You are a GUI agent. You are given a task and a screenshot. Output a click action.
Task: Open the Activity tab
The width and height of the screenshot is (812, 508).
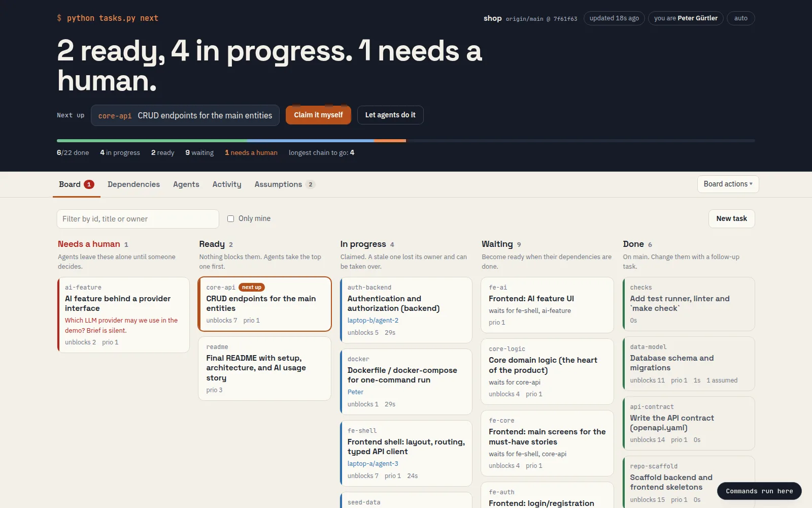227,184
